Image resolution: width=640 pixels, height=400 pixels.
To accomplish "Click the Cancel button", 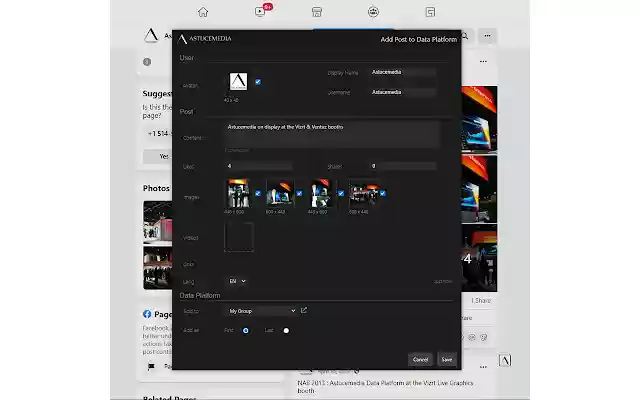I will tap(420, 360).
